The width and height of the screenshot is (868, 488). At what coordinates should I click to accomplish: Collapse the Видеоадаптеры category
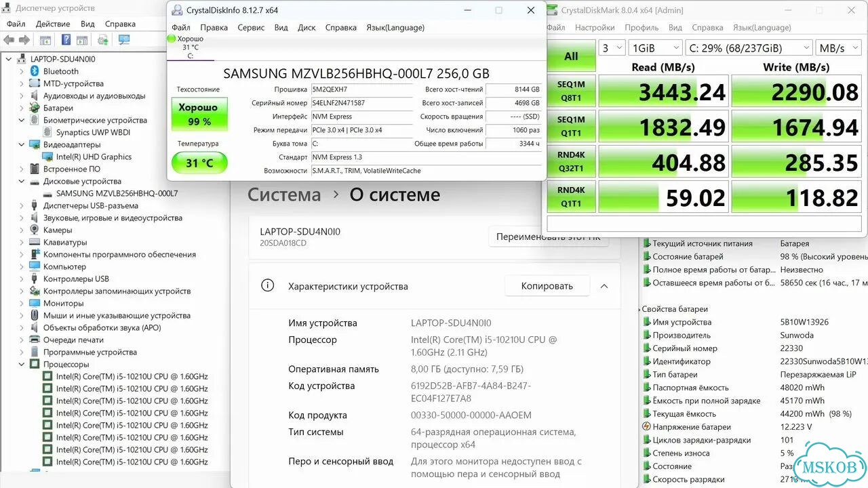tap(22, 144)
